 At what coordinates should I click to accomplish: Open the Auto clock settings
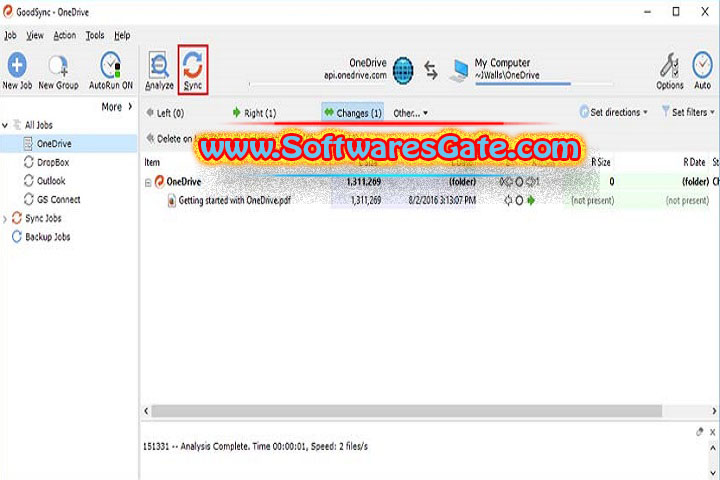pyautogui.click(x=702, y=65)
